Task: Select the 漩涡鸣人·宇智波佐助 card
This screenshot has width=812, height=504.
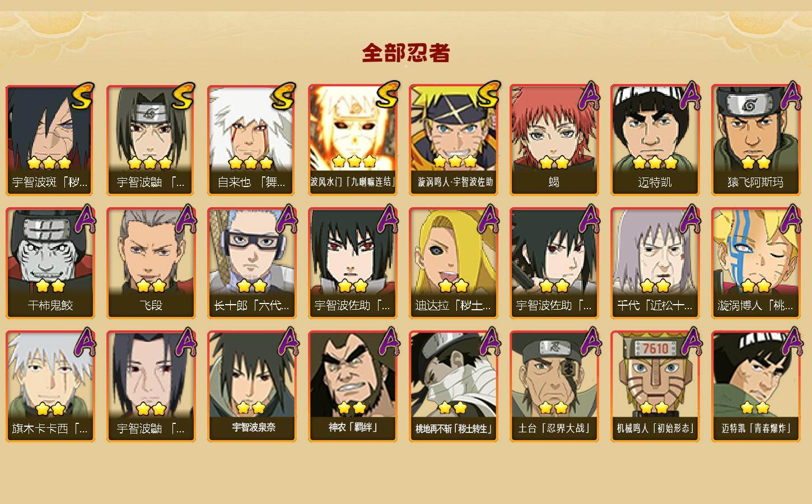Action: click(x=453, y=140)
